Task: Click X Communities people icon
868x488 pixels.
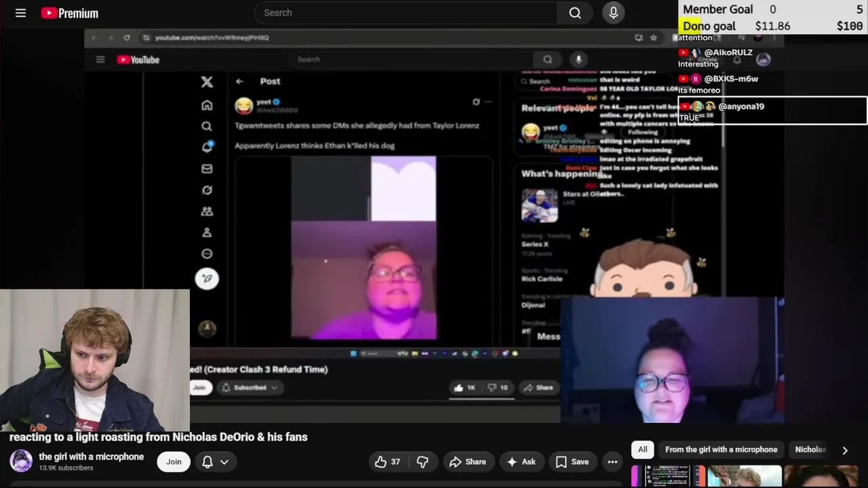Action: [207, 211]
